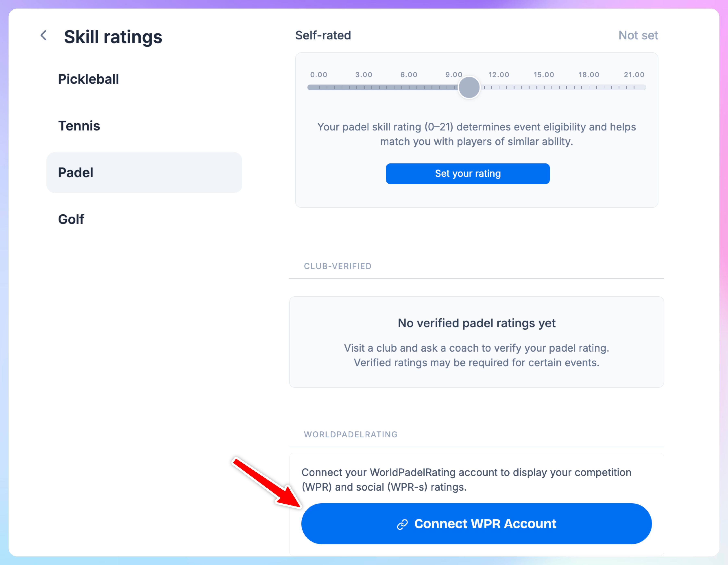728x565 pixels.
Task: Click the Set your rating button
Action: pyautogui.click(x=468, y=174)
